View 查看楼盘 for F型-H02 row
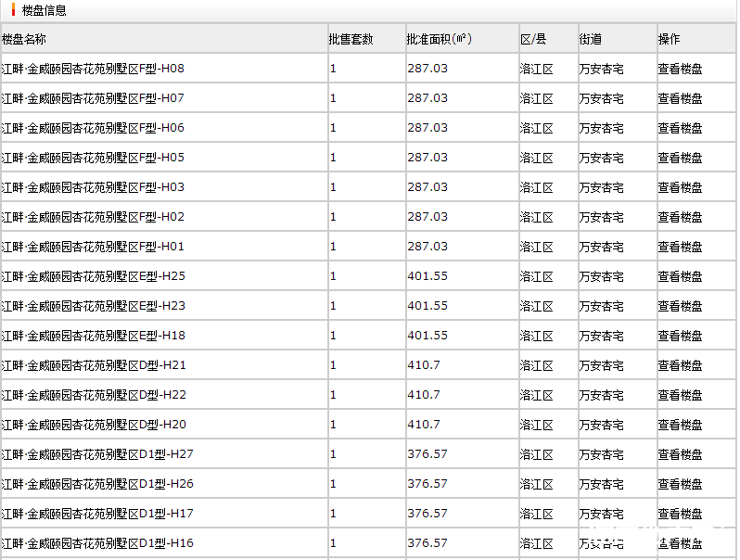The width and height of the screenshot is (740, 560). tap(680, 218)
